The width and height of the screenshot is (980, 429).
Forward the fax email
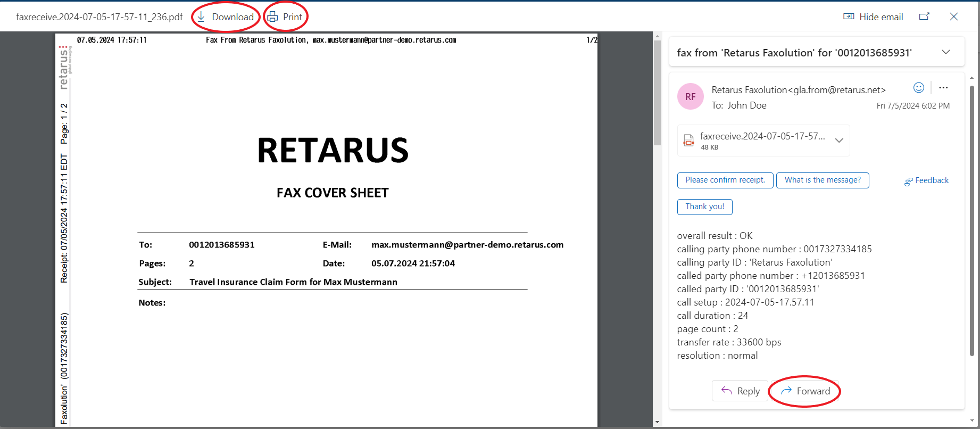coord(805,391)
